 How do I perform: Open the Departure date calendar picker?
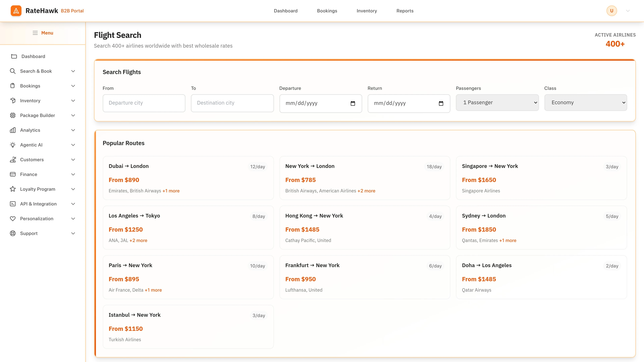353,103
